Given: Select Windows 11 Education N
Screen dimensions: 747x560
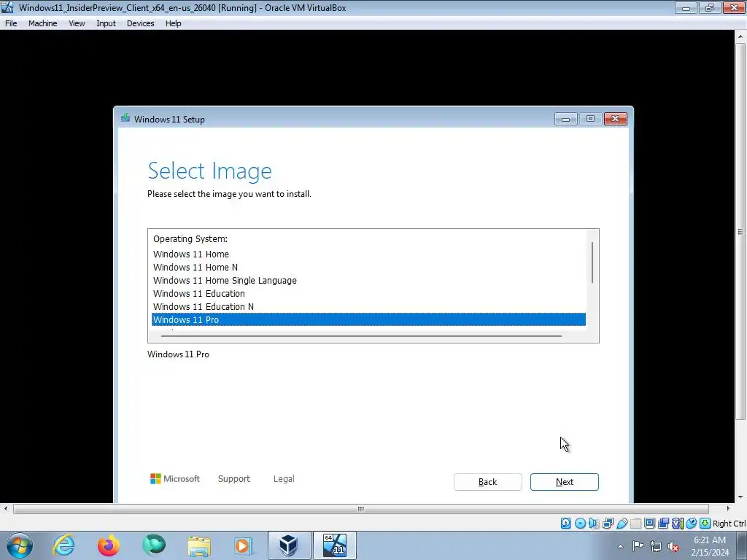Looking at the screenshot, I should click(x=368, y=307).
